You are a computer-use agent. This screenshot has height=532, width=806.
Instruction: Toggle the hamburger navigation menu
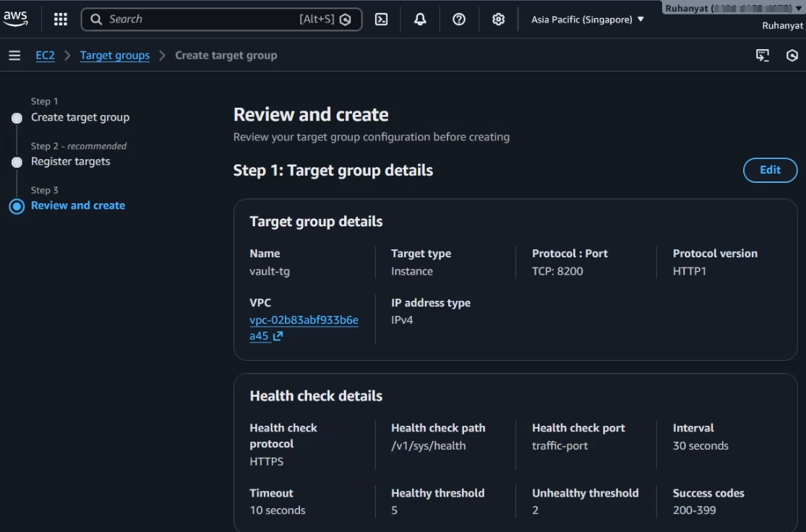(14, 56)
